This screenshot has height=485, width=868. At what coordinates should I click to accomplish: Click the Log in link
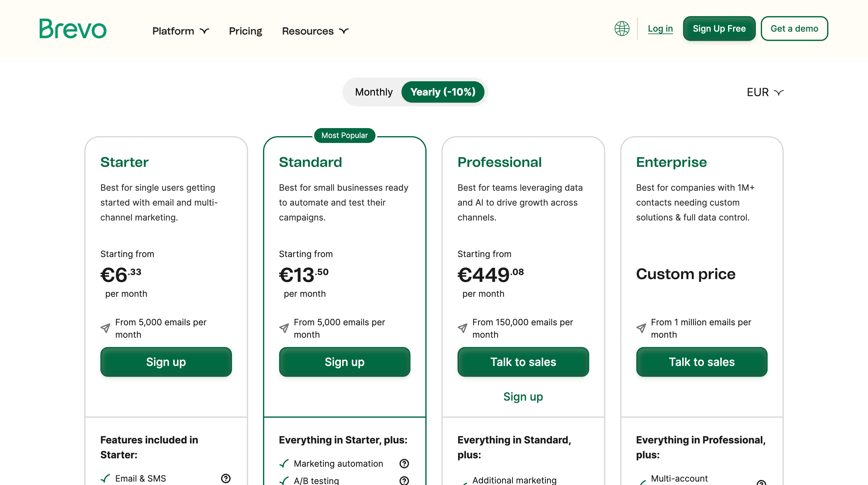(660, 29)
